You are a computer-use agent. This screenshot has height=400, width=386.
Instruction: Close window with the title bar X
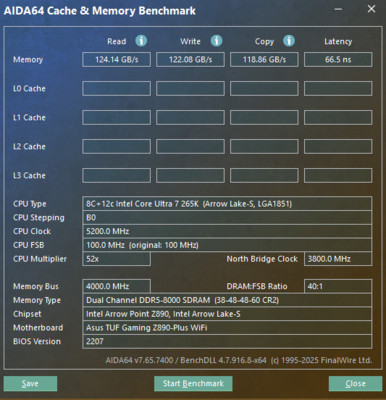point(371,9)
